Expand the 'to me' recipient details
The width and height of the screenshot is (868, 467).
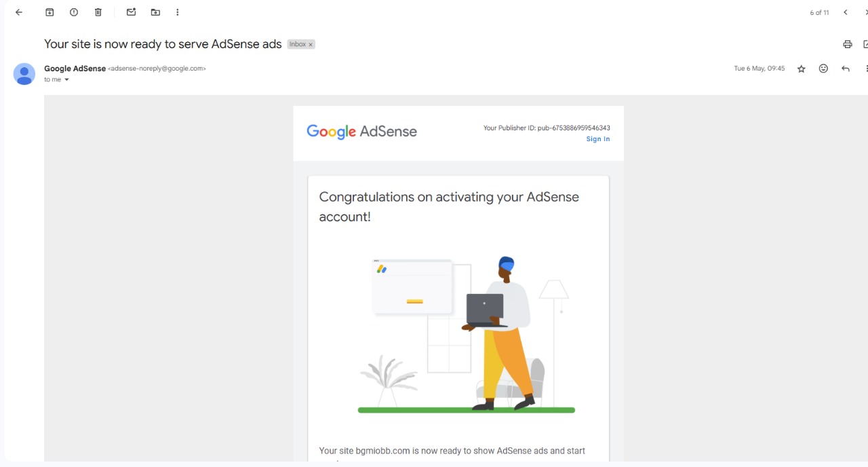(66, 80)
